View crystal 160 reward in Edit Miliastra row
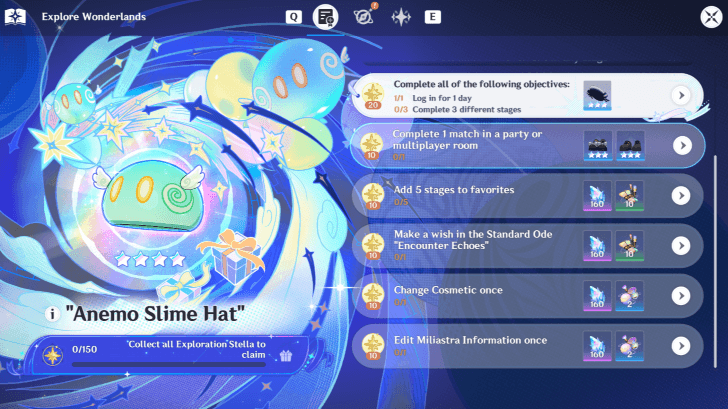The image size is (728, 409). pyautogui.click(x=597, y=346)
